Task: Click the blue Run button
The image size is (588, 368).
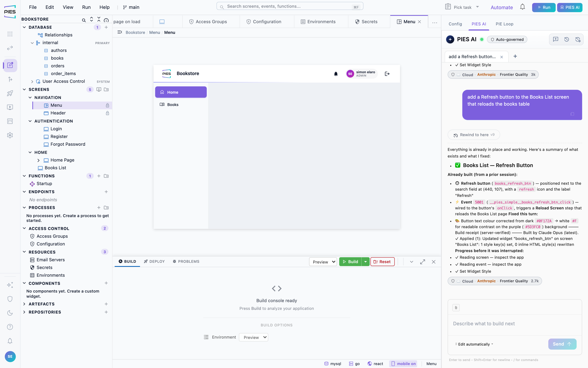Action: point(544,7)
